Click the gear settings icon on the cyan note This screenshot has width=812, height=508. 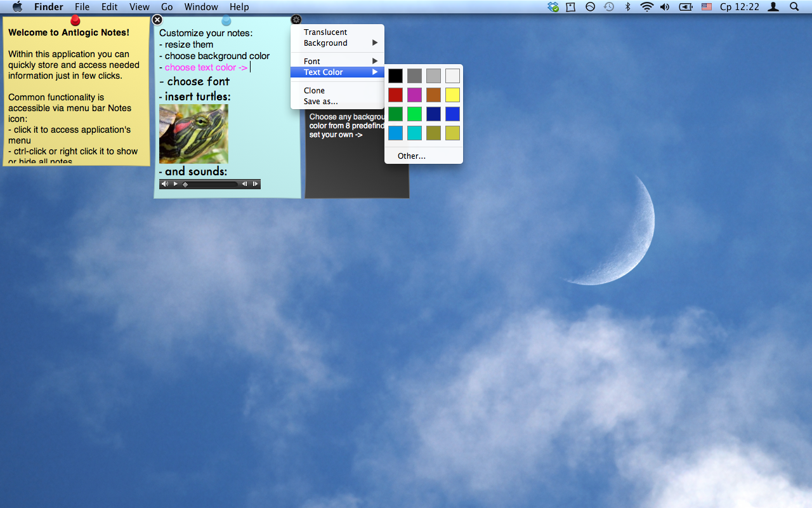click(x=296, y=20)
